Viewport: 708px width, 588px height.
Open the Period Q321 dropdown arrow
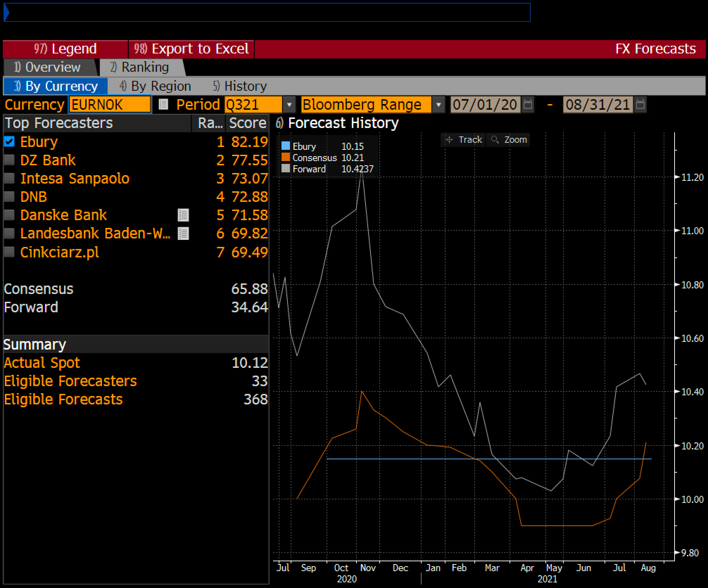pyautogui.click(x=289, y=104)
